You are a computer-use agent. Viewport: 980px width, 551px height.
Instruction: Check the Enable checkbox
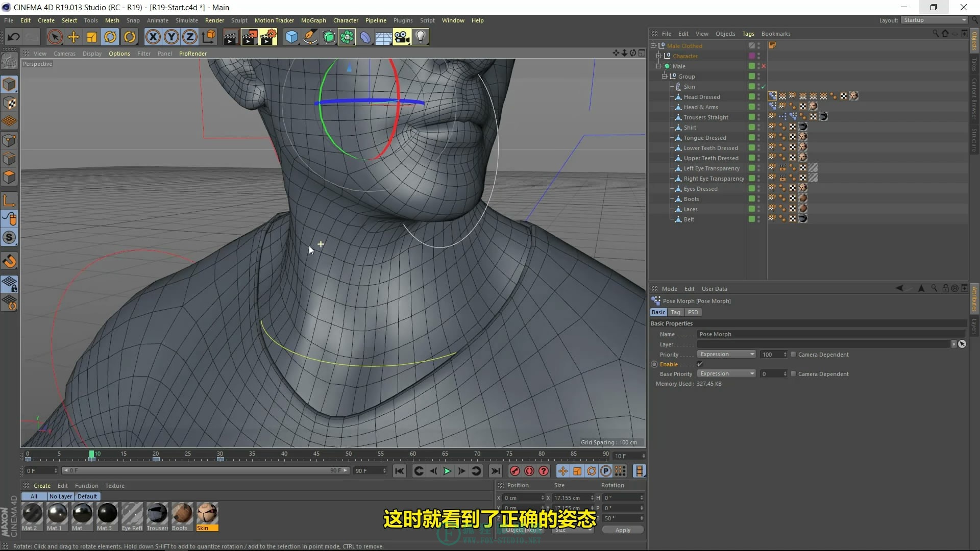click(x=700, y=364)
